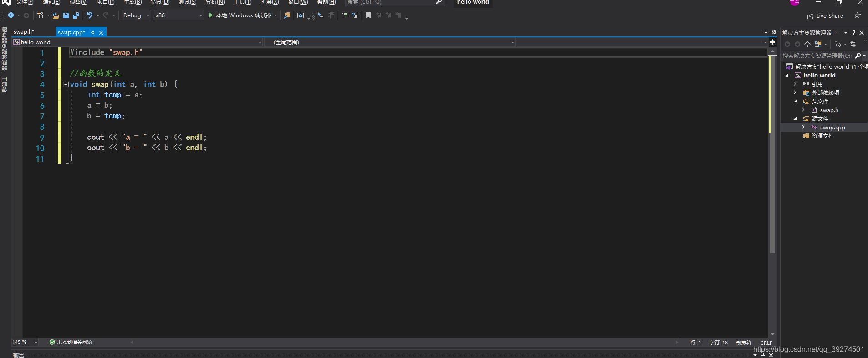Open the 调试(D) menu

pyautogui.click(x=160, y=2)
